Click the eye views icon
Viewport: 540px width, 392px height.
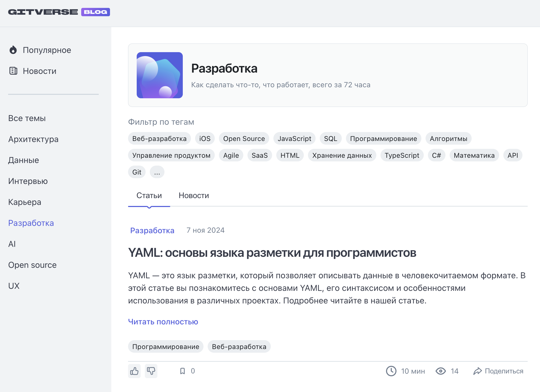[440, 371]
